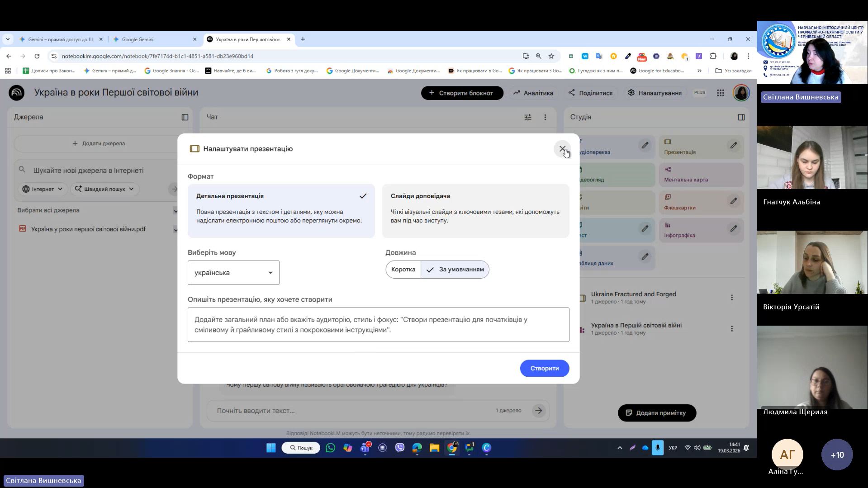
Task: Open Налаштування in the header
Action: [654, 93]
